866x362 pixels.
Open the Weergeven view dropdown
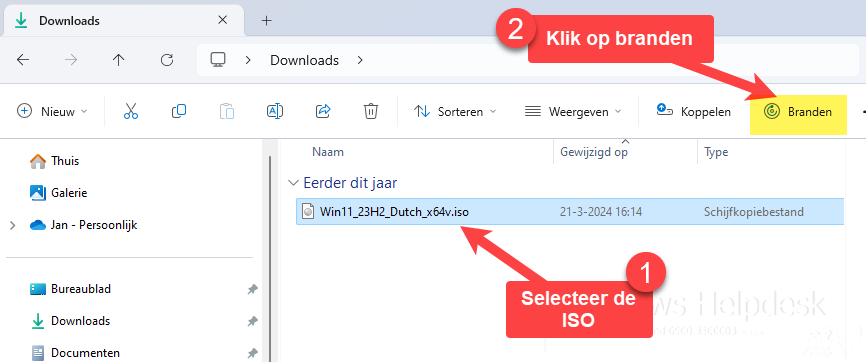[x=573, y=112]
